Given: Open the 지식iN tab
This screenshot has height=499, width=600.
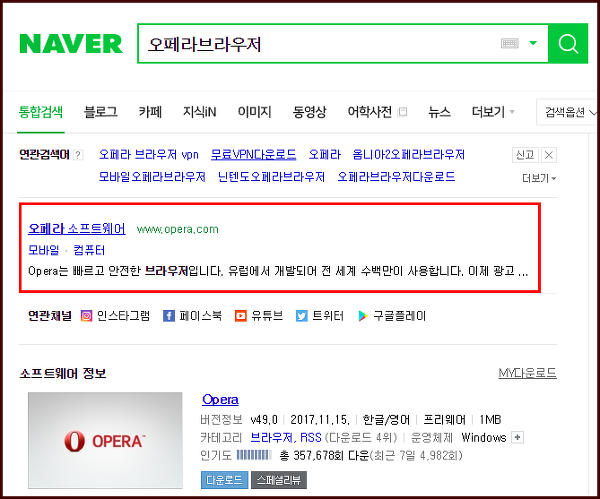Looking at the screenshot, I should coord(199,112).
